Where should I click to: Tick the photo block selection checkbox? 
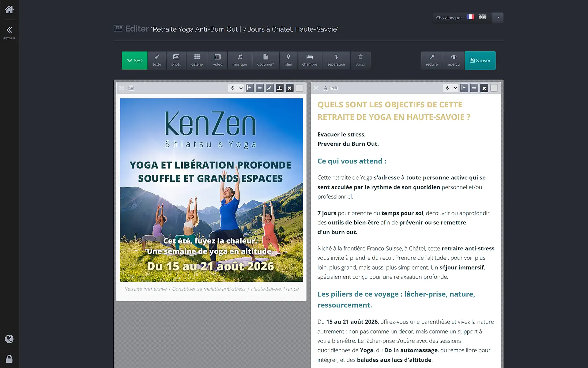pyautogui.click(x=300, y=88)
